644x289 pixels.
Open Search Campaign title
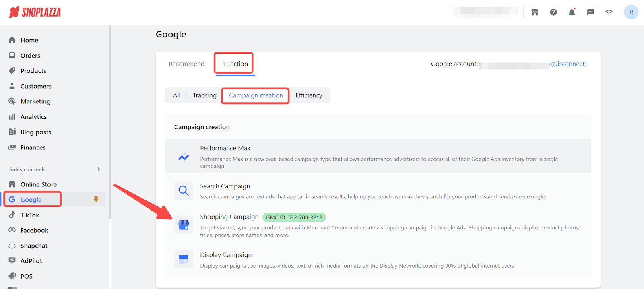[225, 186]
